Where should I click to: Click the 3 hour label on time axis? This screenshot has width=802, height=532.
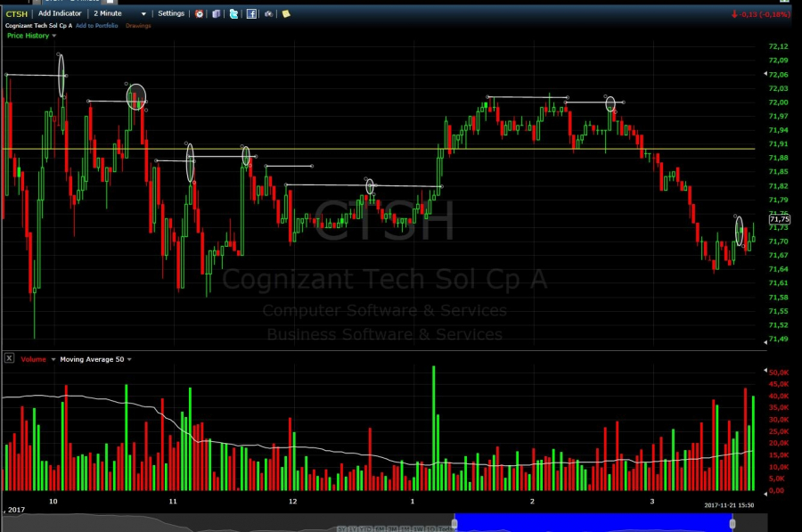pyautogui.click(x=652, y=502)
